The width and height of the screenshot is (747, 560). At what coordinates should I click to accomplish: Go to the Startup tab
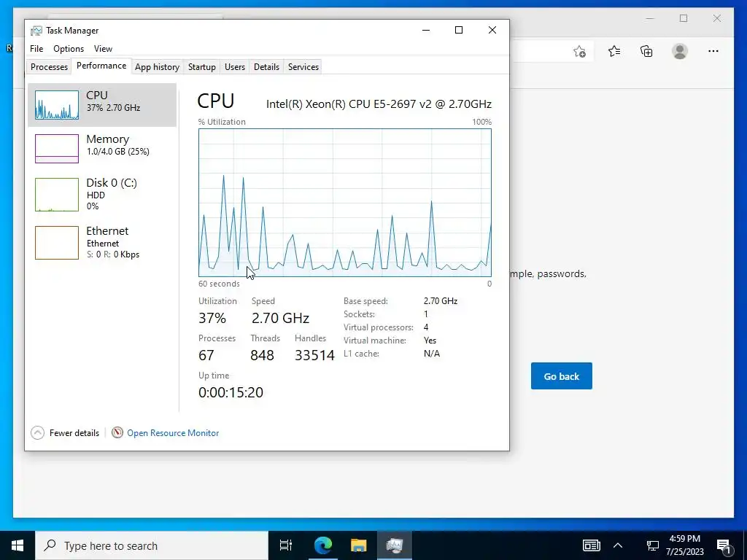pyautogui.click(x=202, y=67)
